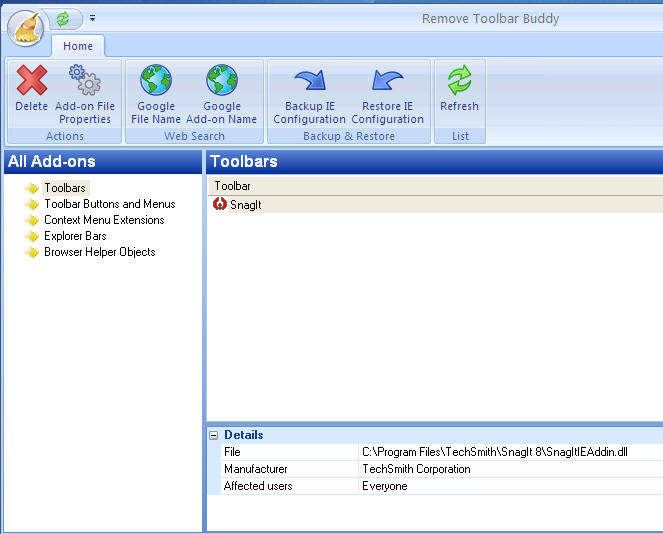Restore IE Configuration
The width and height of the screenshot is (663, 534).
click(388, 95)
